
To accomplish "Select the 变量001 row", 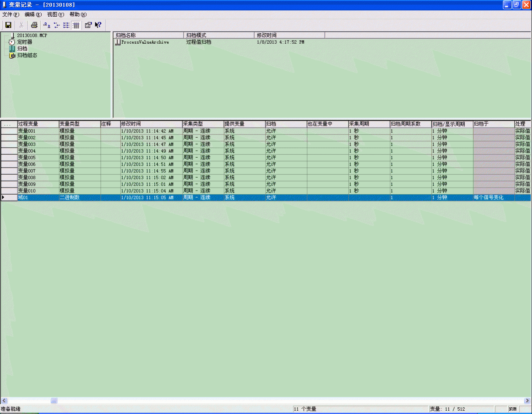I will tap(266, 131).
